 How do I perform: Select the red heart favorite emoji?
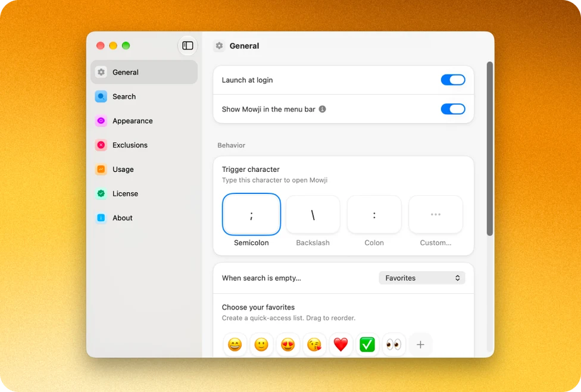click(341, 344)
